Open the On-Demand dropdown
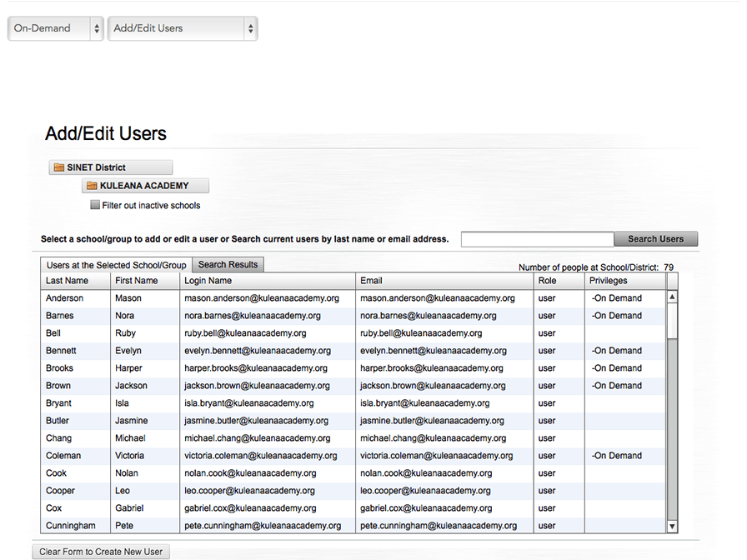 tap(56, 28)
